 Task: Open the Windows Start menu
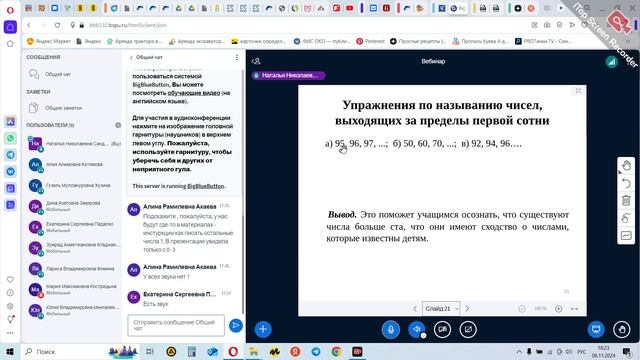pyautogui.click(x=10, y=351)
